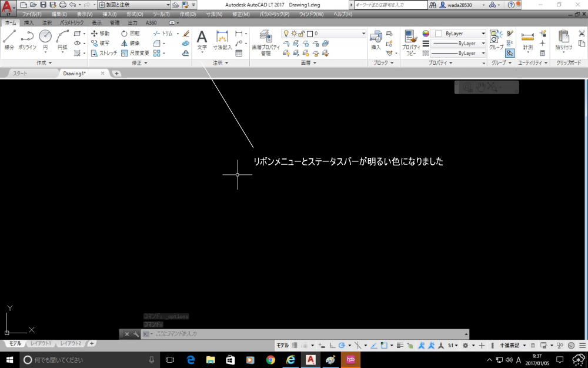Click the 計測 (Measure) tool
Viewport: 588px width, 368px height.
click(527, 40)
